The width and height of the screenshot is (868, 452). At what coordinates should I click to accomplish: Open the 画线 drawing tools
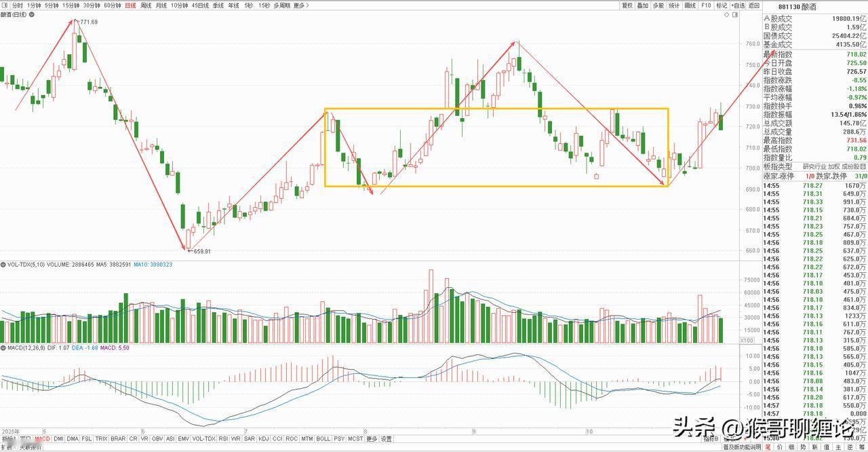coord(690,5)
